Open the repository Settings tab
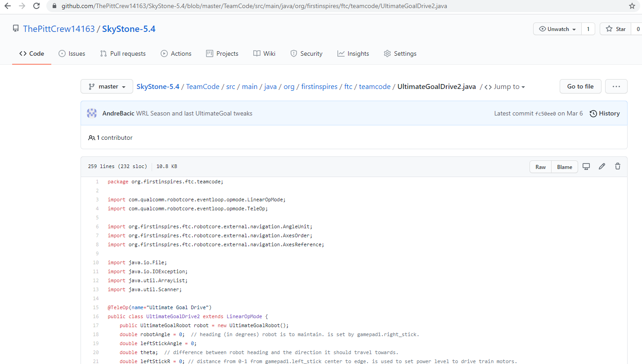This screenshot has width=642, height=364. [x=400, y=53]
